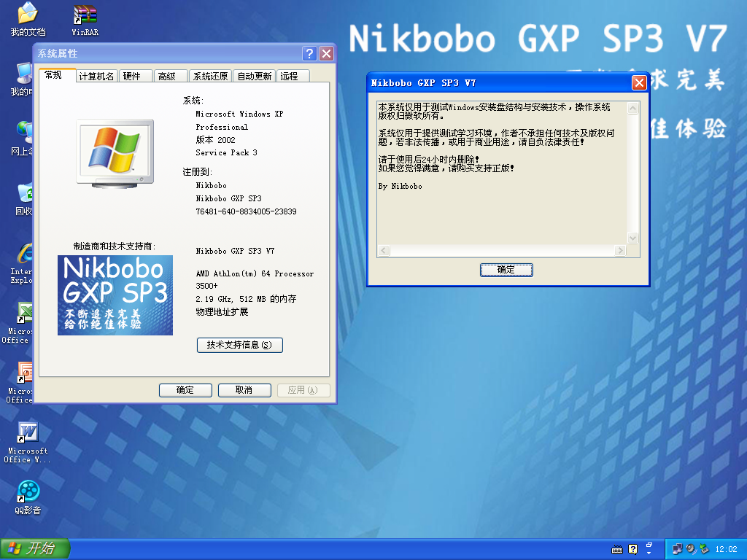The width and height of the screenshot is (747, 560).
Task: Open the 高级 tab
Action: [171, 76]
